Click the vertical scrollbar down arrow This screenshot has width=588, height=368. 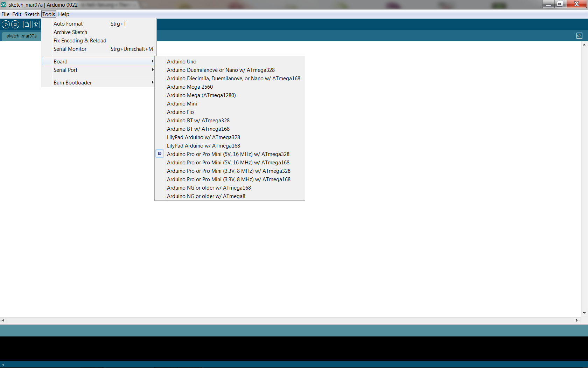click(584, 313)
